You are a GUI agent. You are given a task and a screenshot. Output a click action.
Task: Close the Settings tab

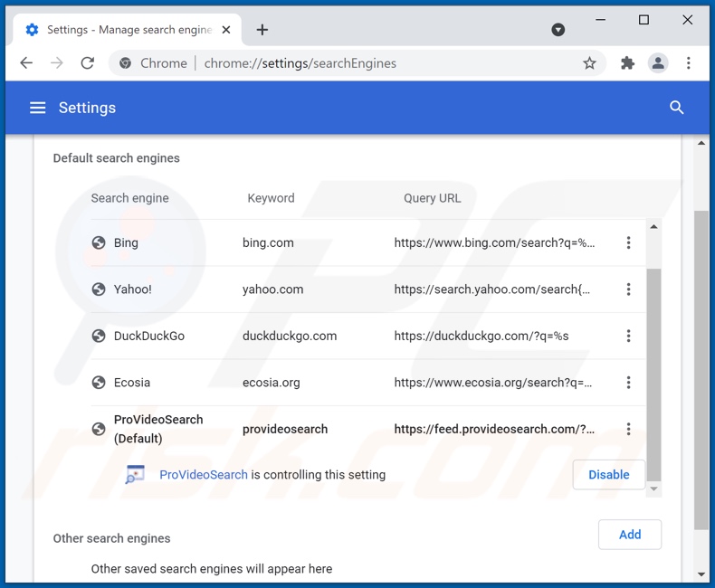(225, 30)
